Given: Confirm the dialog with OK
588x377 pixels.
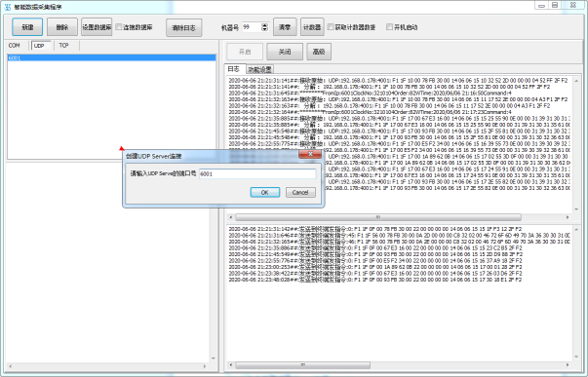Looking at the screenshot, I should (265, 192).
